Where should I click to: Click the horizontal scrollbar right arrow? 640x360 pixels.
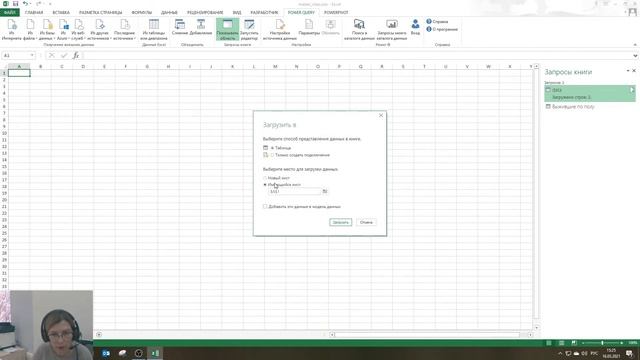tap(530, 335)
